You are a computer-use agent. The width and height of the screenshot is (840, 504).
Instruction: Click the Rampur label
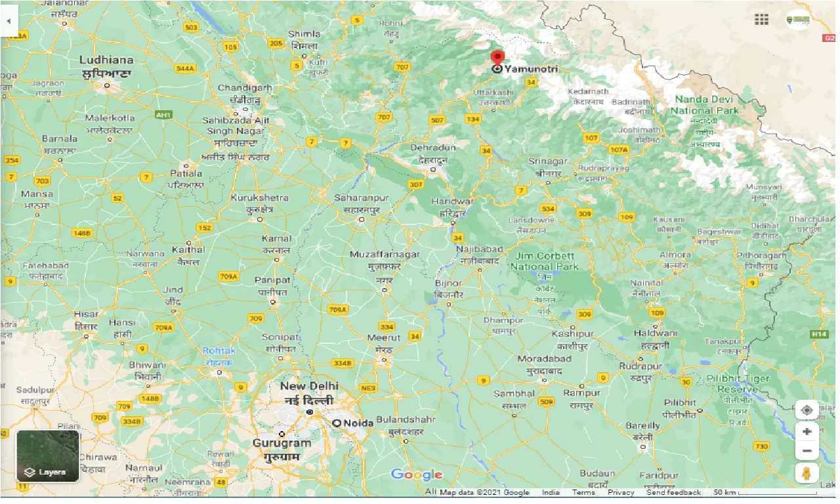[581, 398]
